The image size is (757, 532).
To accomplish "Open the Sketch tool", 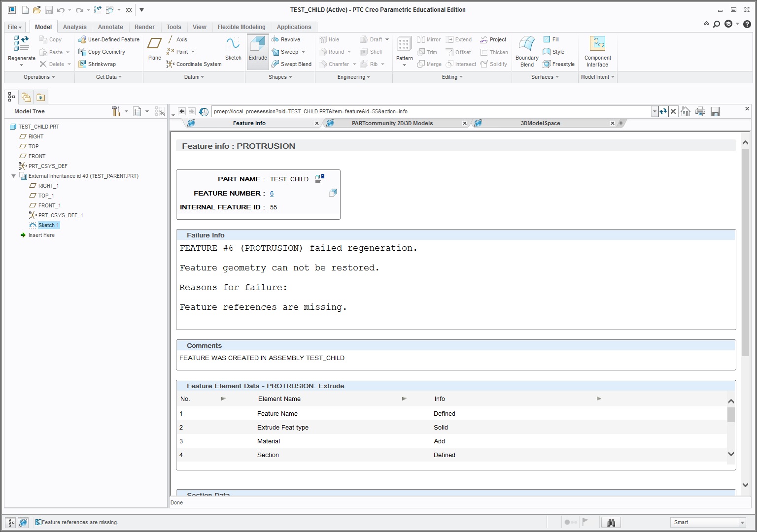I will [233, 48].
